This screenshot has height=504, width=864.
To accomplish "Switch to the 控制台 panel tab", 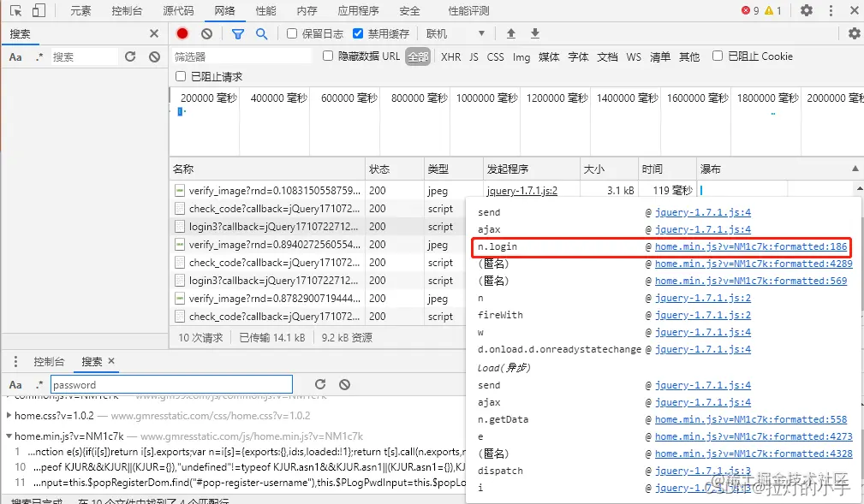I will click(x=51, y=361).
